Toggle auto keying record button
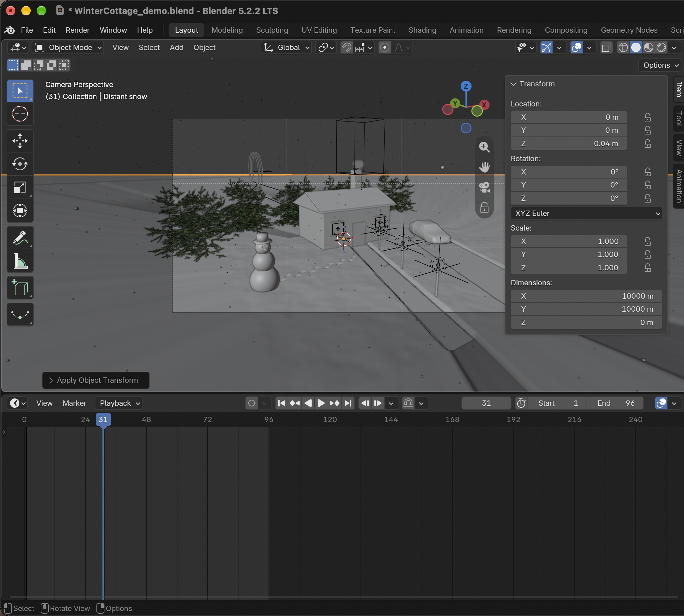The width and height of the screenshot is (684, 616). pyautogui.click(x=252, y=403)
